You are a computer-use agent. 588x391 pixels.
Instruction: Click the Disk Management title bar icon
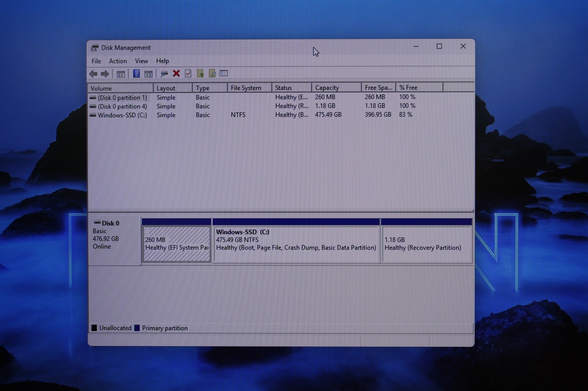pos(95,48)
